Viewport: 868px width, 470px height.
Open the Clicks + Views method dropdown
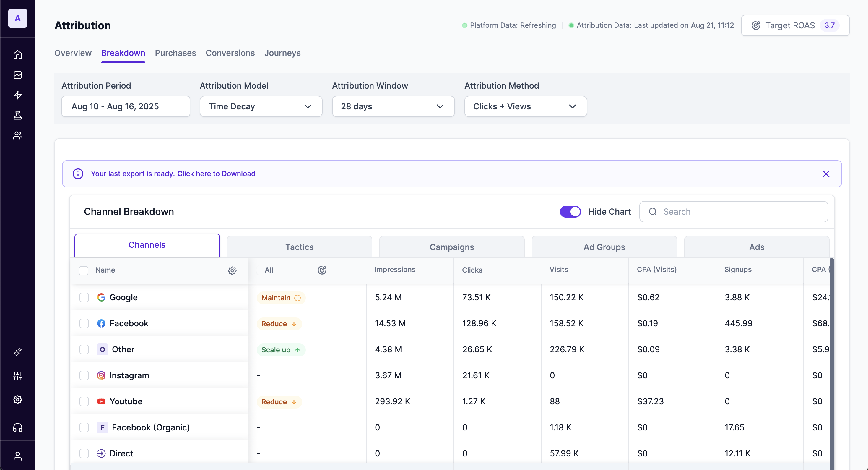525,106
